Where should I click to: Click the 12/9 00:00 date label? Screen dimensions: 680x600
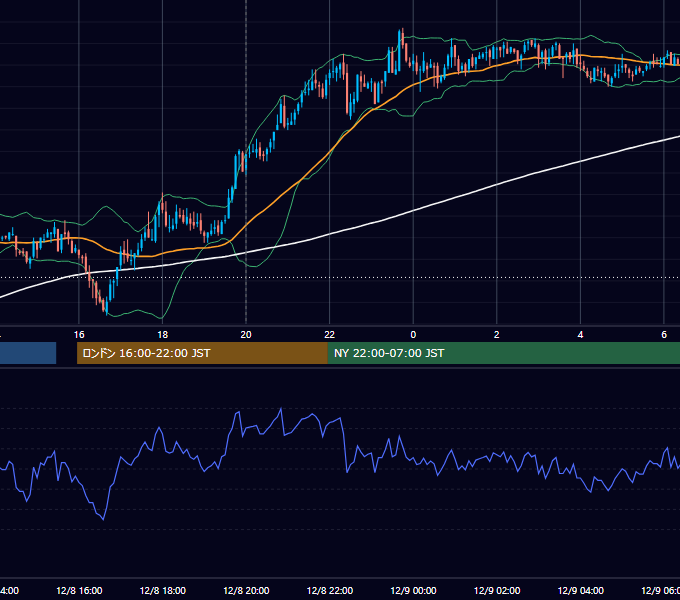click(x=413, y=591)
